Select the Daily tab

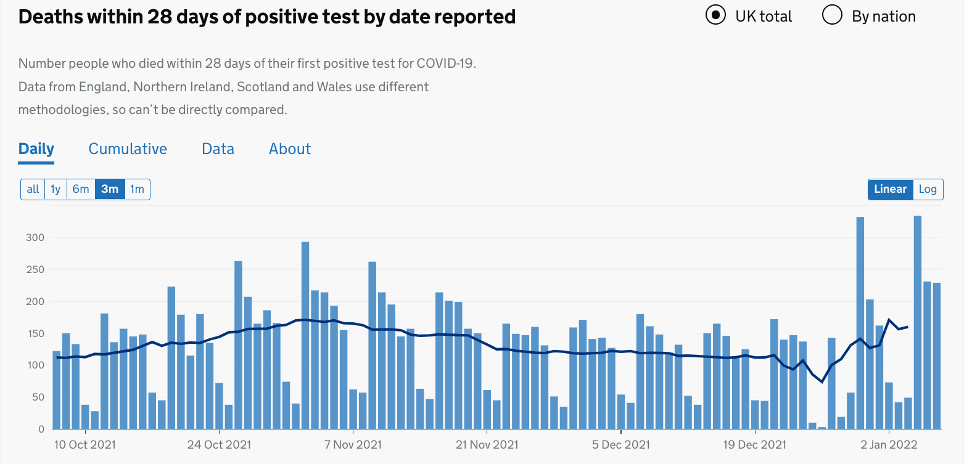[36, 149]
